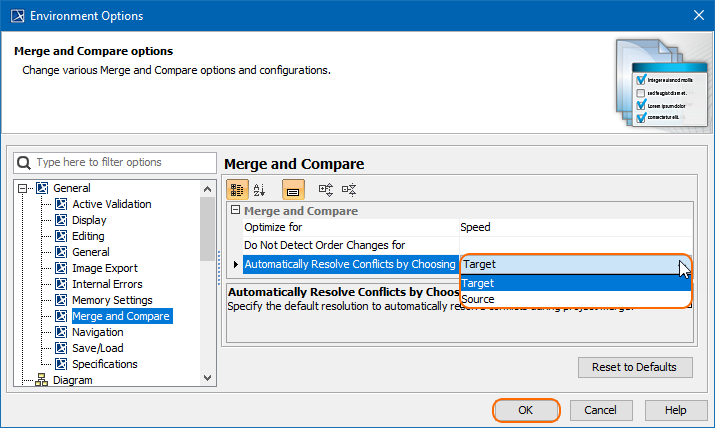Click the Cancel button

[x=600, y=410]
